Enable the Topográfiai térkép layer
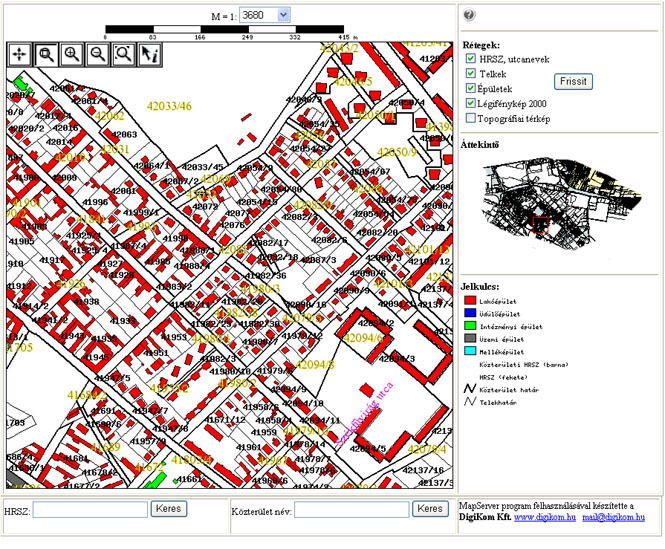 (471, 118)
